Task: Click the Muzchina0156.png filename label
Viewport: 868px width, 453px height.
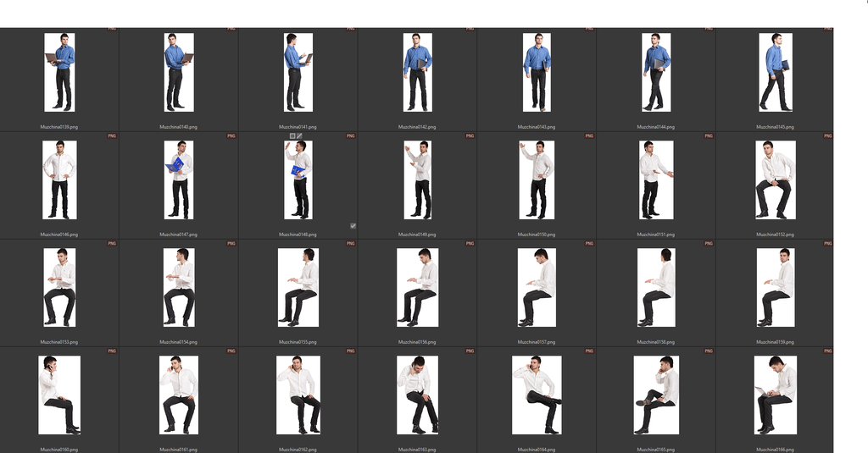Action: click(x=417, y=342)
